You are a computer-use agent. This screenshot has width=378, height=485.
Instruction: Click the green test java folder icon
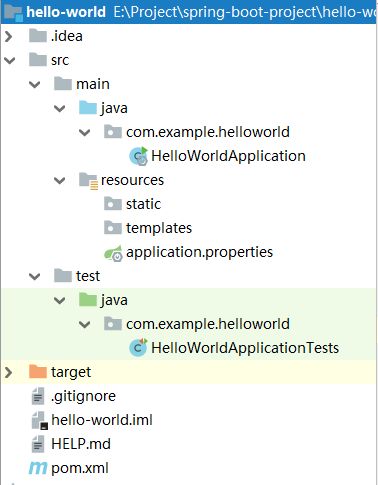(x=88, y=300)
